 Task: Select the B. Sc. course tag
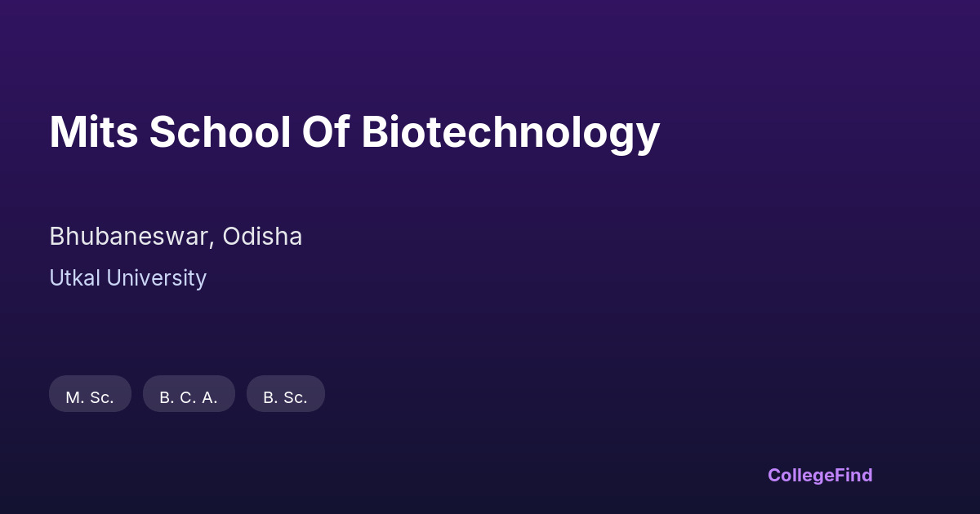[285, 397]
